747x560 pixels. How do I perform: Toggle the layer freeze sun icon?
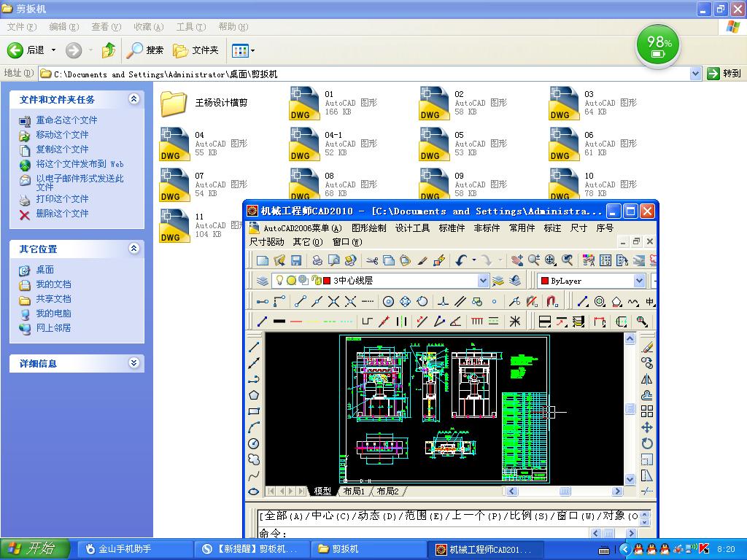tap(291, 281)
